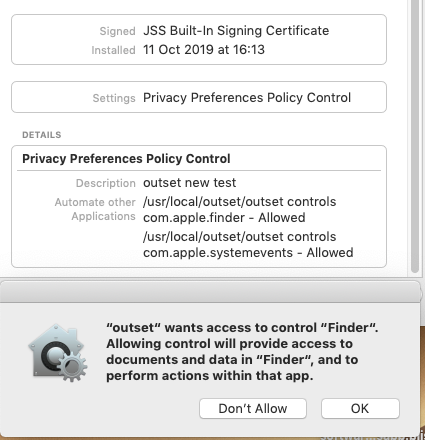Click the Don't Allow button

(253, 408)
